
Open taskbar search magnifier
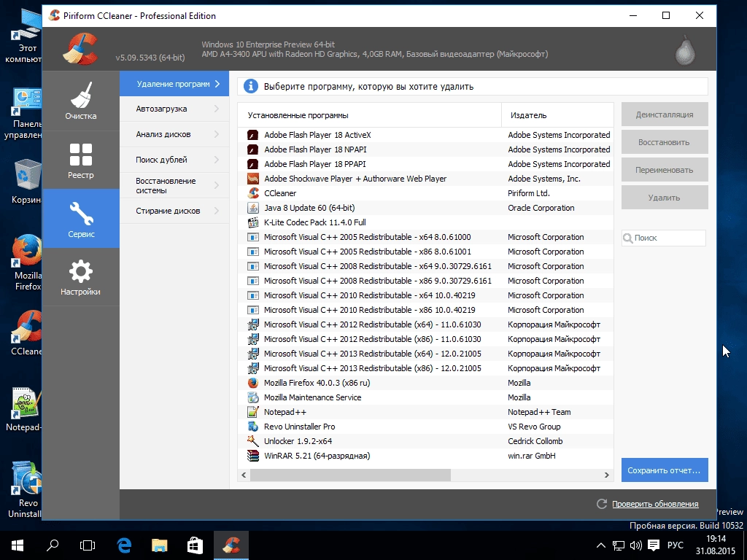tap(53, 545)
